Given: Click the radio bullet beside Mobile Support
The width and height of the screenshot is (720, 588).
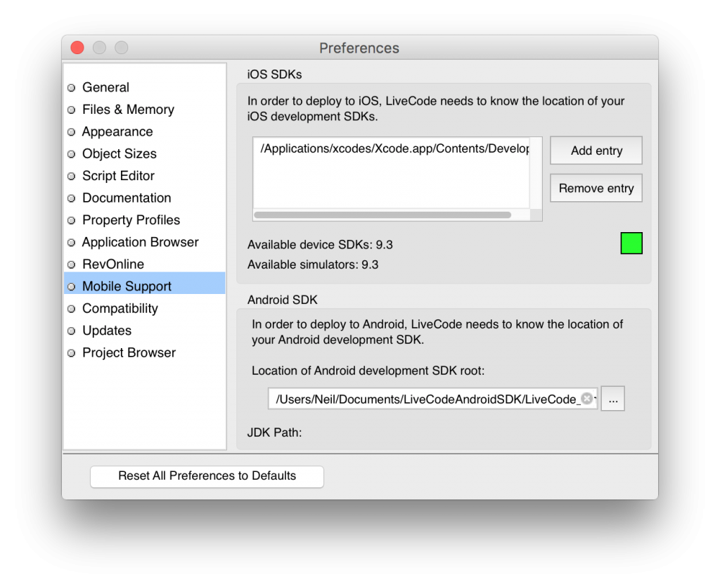Looking at the screenshot, I should click(71, 286).
